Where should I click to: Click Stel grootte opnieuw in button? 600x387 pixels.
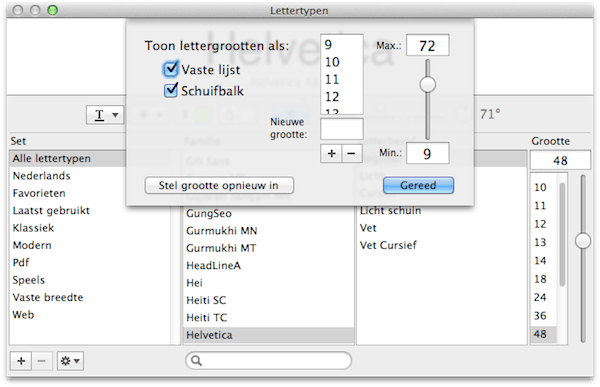(x=219, y=185)
